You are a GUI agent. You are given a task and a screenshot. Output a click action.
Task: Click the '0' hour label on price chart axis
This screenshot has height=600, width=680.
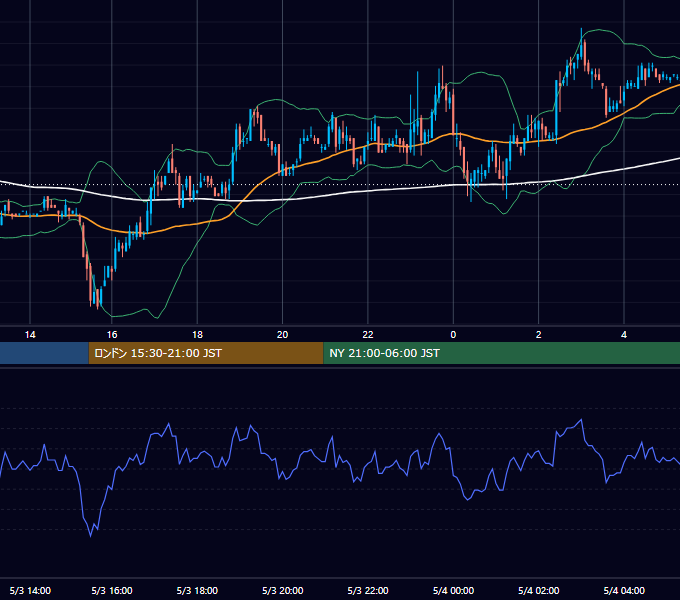click(453, 335)
